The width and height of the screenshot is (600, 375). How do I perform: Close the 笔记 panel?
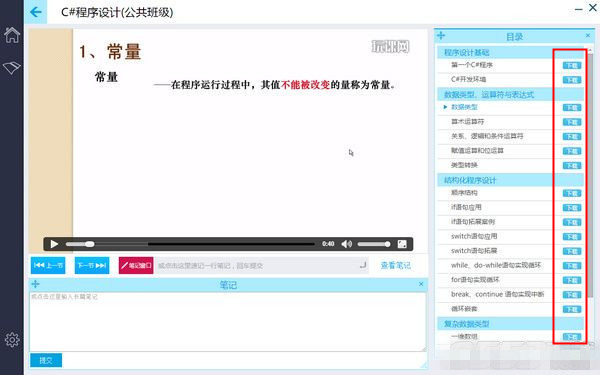click(421, 284)
